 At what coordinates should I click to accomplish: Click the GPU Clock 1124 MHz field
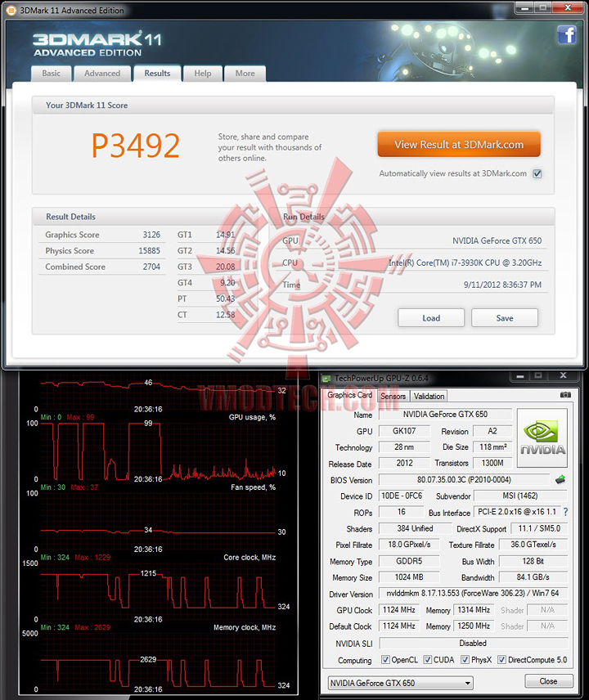click(398, 610)
